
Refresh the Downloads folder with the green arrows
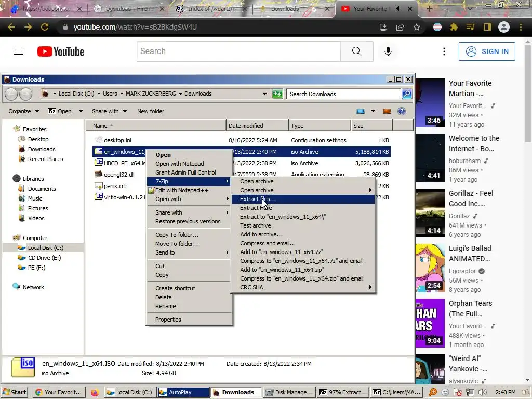[x=277, y=94]
